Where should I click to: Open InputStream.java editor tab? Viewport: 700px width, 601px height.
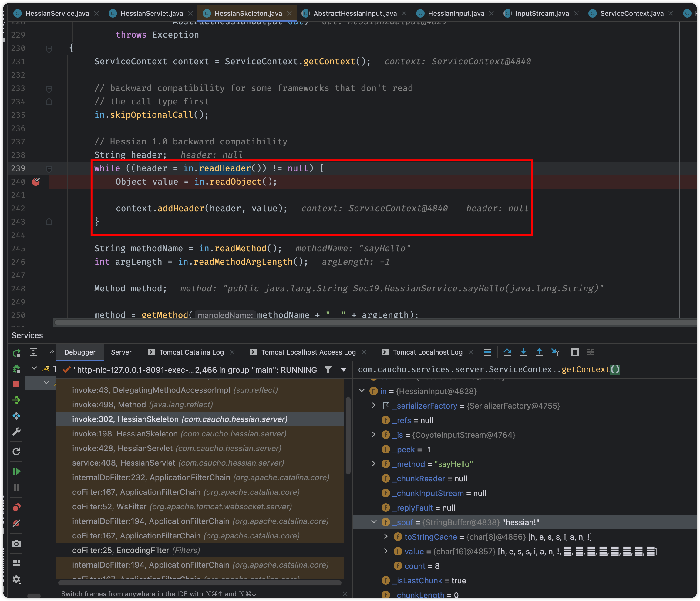[542, 14]
